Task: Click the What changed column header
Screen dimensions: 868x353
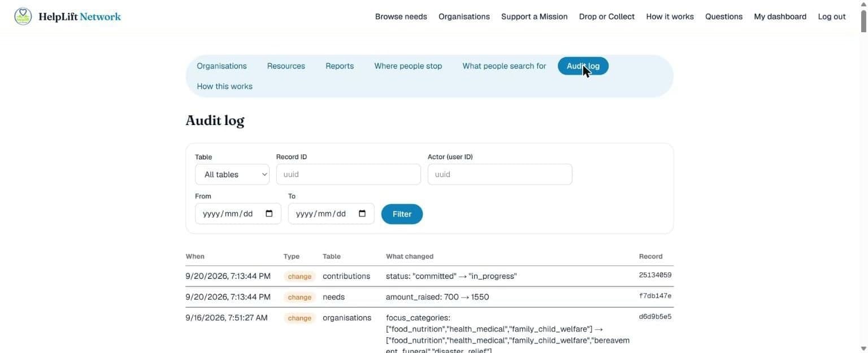Action: point(410,256)
